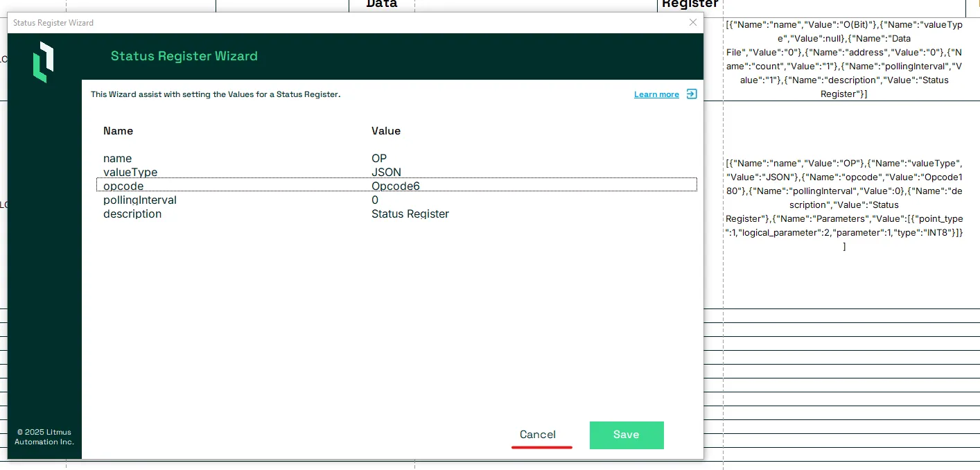Select the spreadsheet cell containing O(Bit) JSON
Image resolution: width=980 pixels, height=470 pixels.
coord(844,59)
